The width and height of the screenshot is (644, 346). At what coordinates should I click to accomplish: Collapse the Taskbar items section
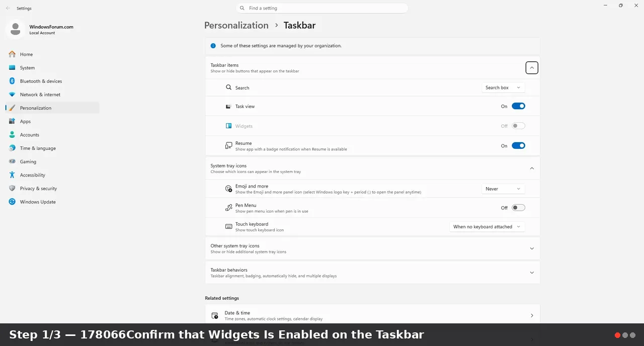tap(532, 67)
